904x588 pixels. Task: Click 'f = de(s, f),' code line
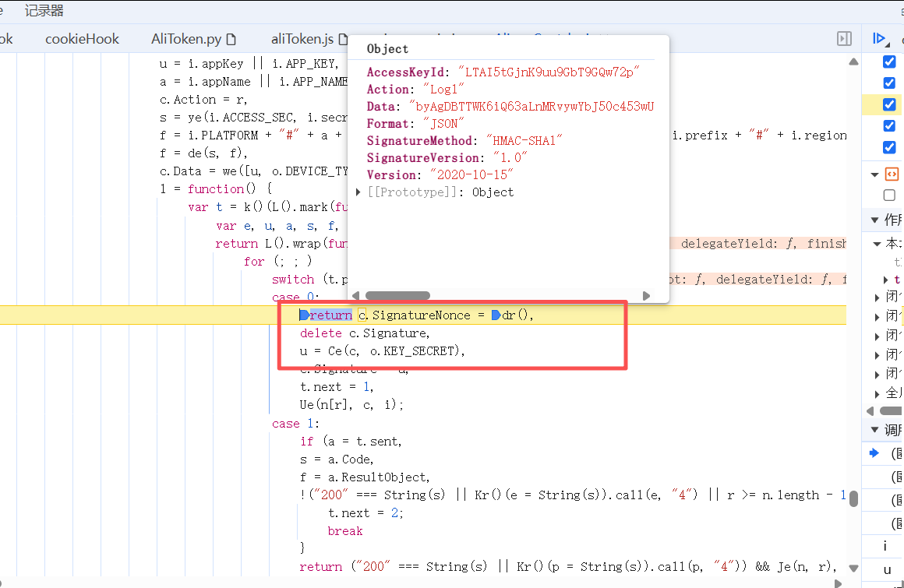[203, 153]
